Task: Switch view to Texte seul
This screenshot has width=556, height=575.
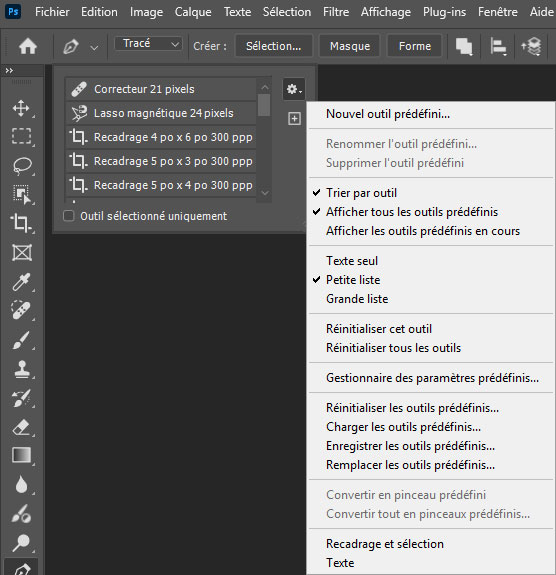Action: pos(352,261)
